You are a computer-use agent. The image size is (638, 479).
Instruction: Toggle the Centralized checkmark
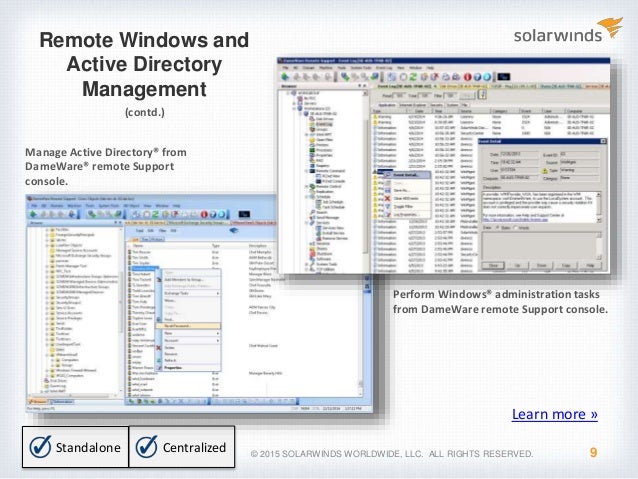(x=146, y=447)
